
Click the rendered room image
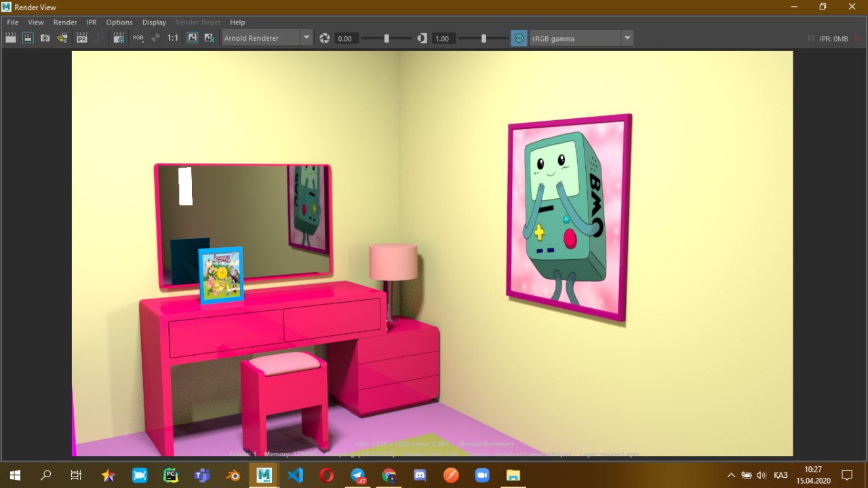(432, 253)
